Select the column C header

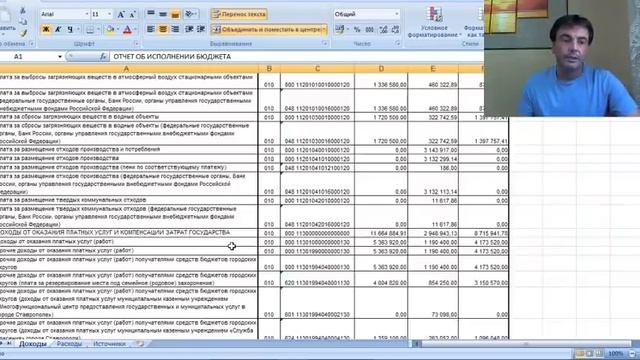pyautogui.click(x=317, y=69)
